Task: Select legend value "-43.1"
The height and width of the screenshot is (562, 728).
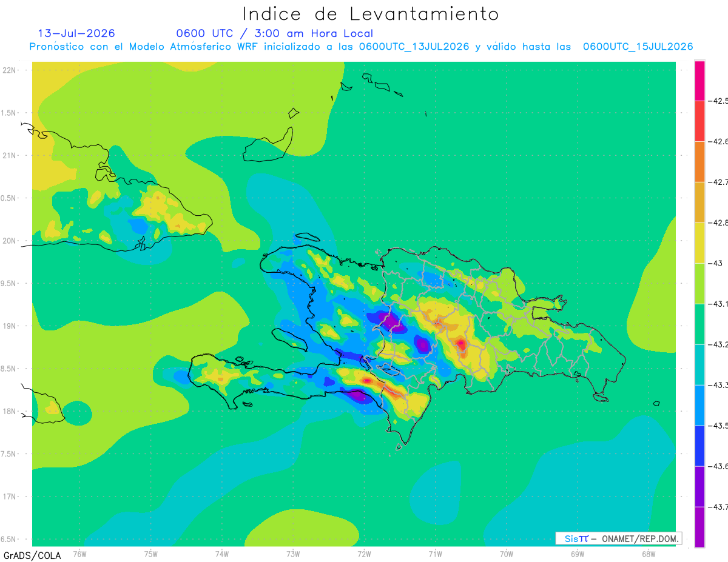Action: 718,304
